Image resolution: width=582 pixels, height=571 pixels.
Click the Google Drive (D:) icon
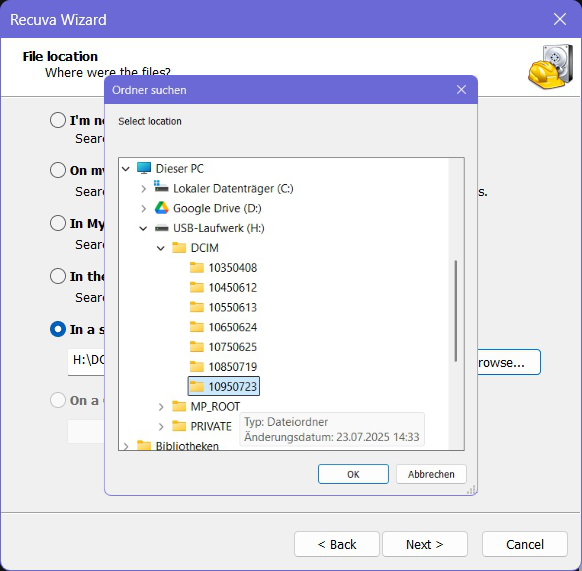(161, 208)
